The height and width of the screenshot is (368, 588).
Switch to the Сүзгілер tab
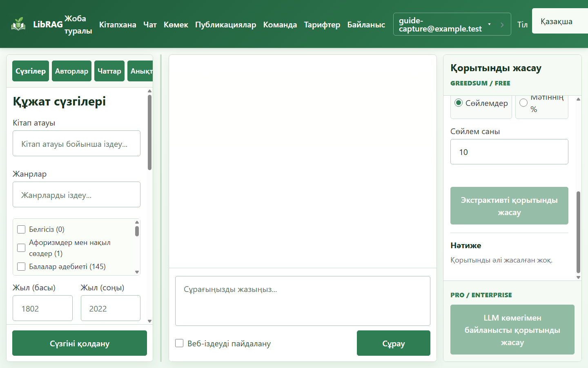click(31, 71)
